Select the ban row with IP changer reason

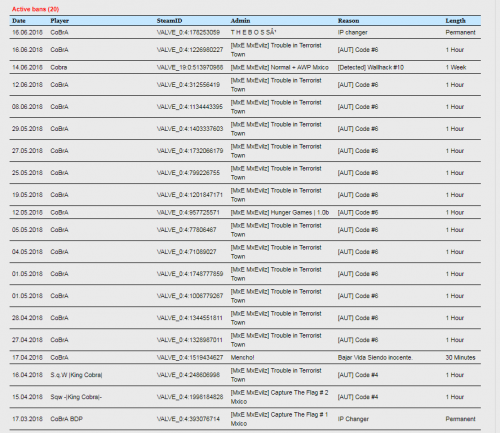coord(245,32)
